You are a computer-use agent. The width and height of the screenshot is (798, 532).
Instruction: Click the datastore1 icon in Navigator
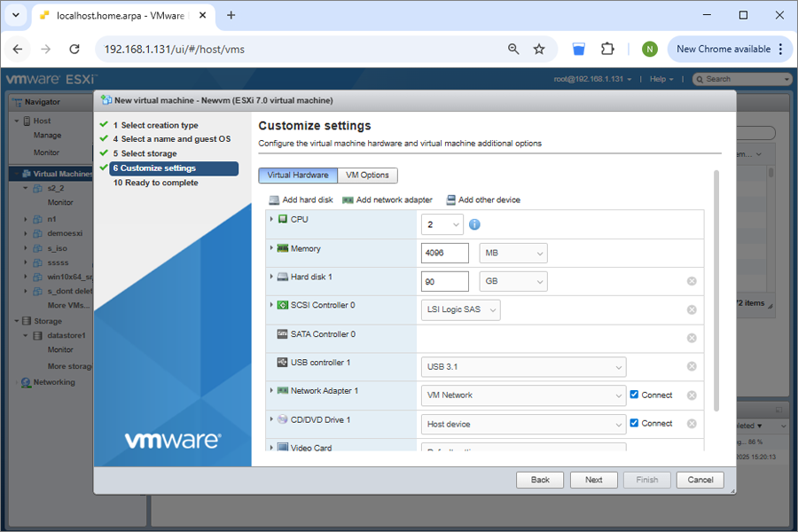[37, 335]
